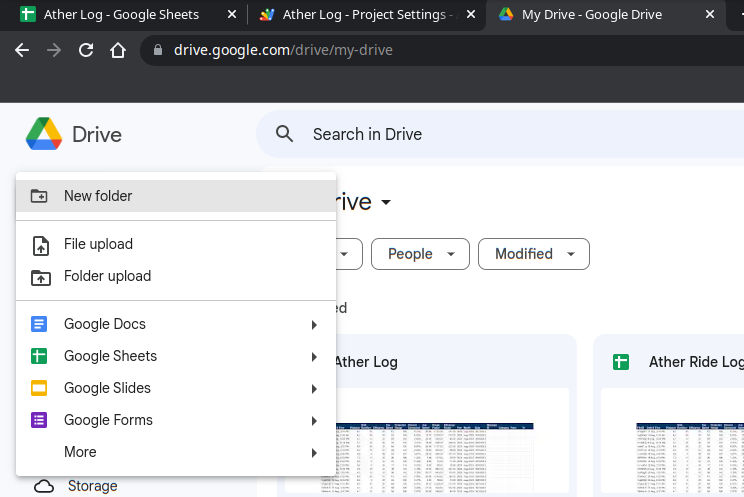Click the Ather Log file title
Image resolution: width=744 pixels, height=497 pixels.
click(x=366, y=362)
